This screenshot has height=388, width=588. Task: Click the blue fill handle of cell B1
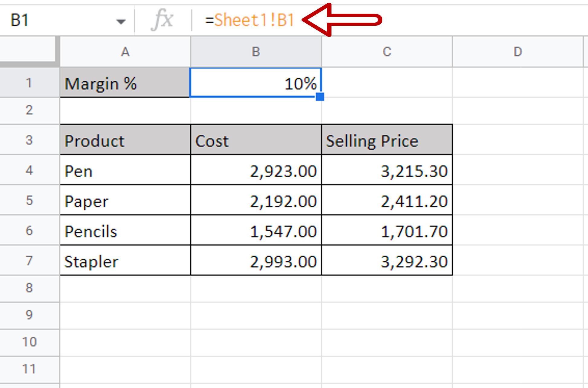(320, 97)
